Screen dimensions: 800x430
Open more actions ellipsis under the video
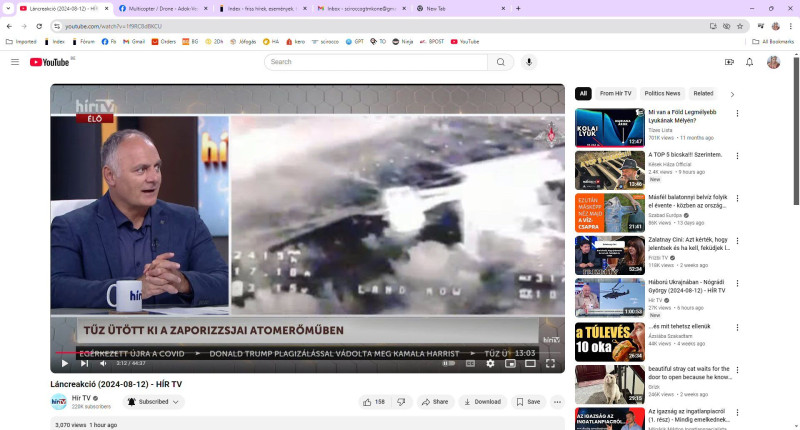(x=557, y=402)
